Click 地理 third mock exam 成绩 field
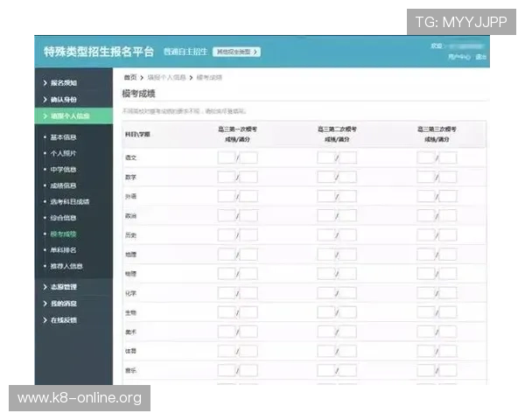The height and width of the screenshot is (420, 525). 426,255
